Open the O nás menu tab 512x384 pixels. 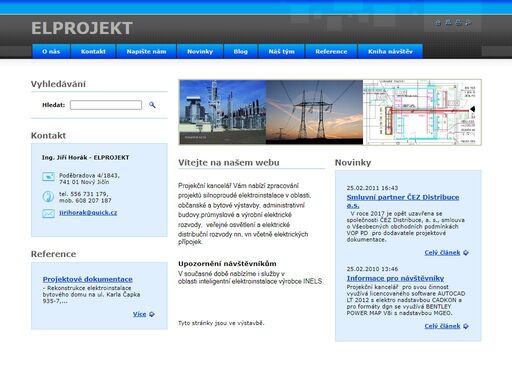[x=51, y=51]
